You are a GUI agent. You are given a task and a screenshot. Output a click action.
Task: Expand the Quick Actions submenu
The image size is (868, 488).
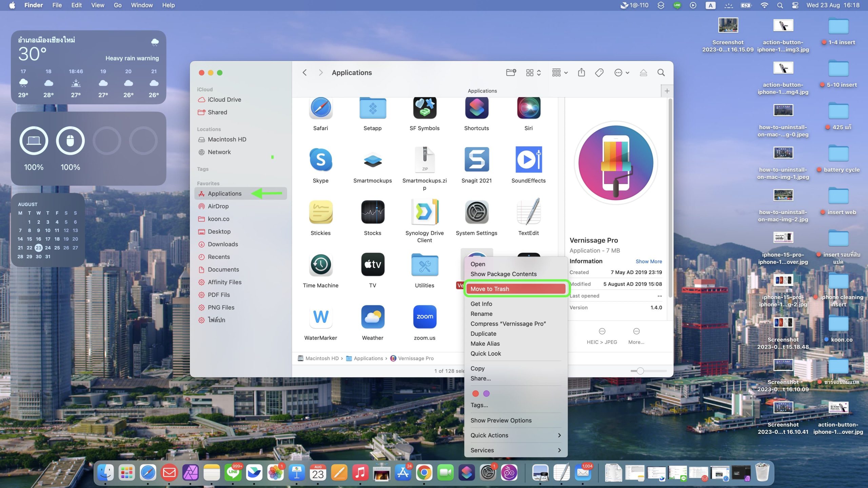515,435
